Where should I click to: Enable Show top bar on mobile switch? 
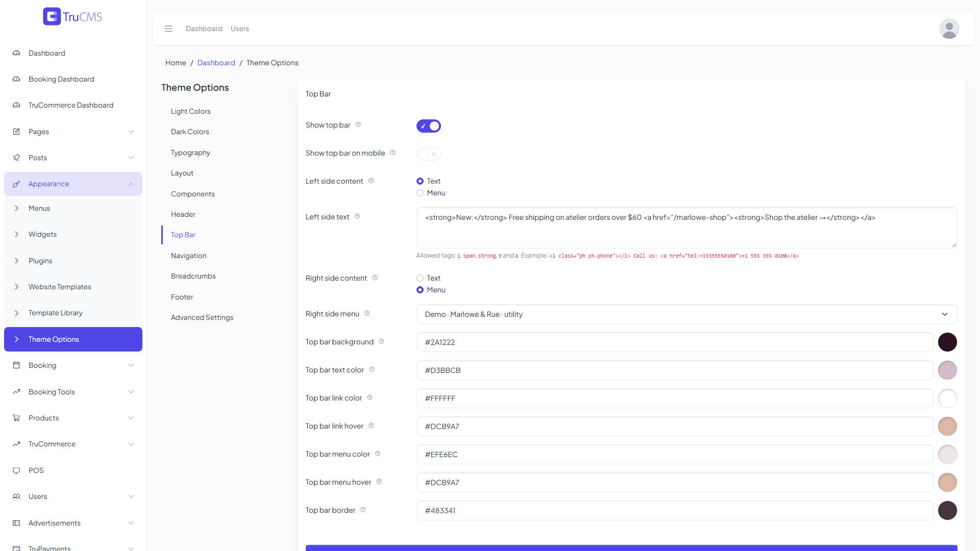tap(429, 154)
